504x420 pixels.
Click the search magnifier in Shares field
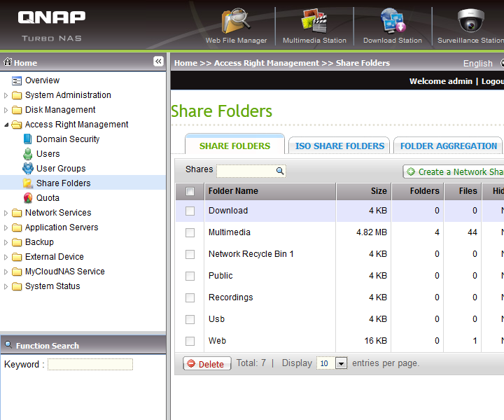click(279, 171)
